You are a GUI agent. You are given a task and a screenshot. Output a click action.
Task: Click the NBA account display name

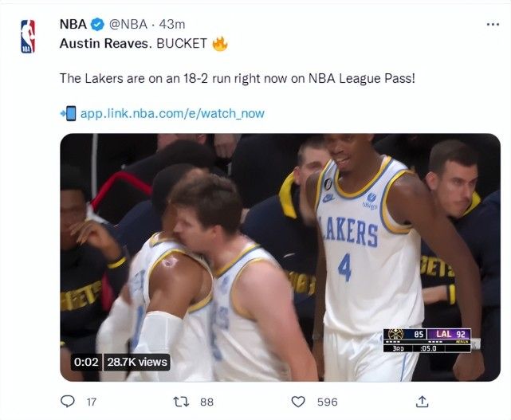(x=73, y=25)
